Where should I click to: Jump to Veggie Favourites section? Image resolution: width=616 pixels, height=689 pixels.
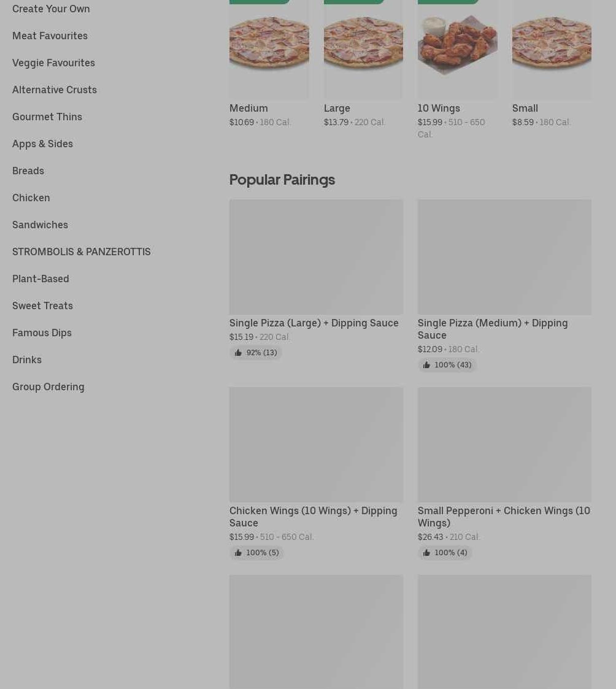[x=53, y=63]
